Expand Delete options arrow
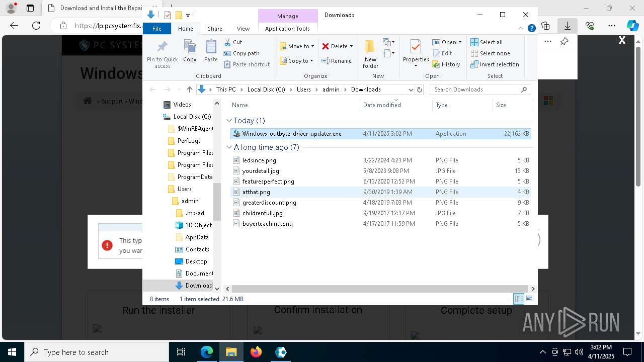The image size is (644, 362). point(351,46)
